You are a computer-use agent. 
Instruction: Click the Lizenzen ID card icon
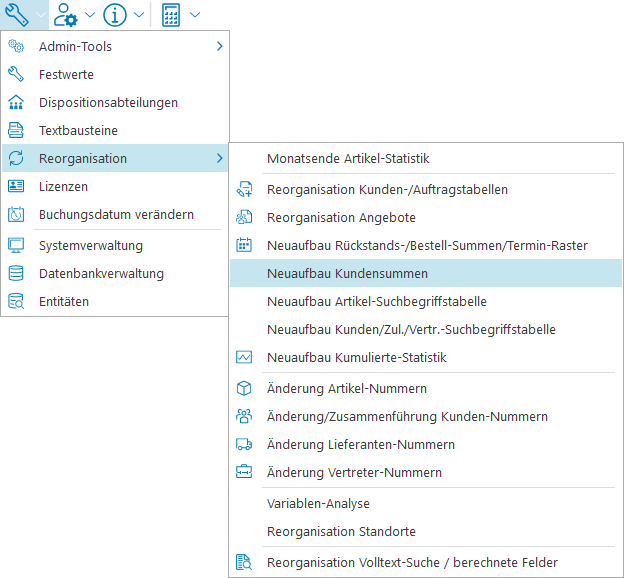(x=16, y=186)
